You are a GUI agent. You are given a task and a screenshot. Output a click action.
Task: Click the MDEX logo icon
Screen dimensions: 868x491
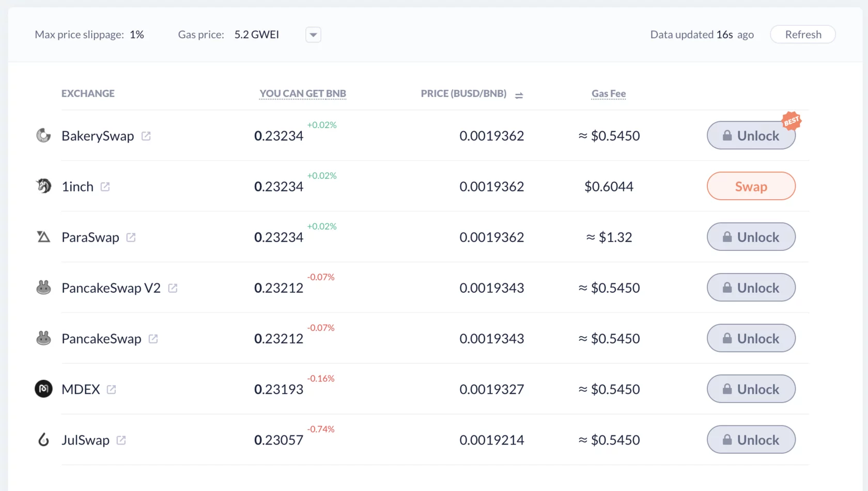43,389
